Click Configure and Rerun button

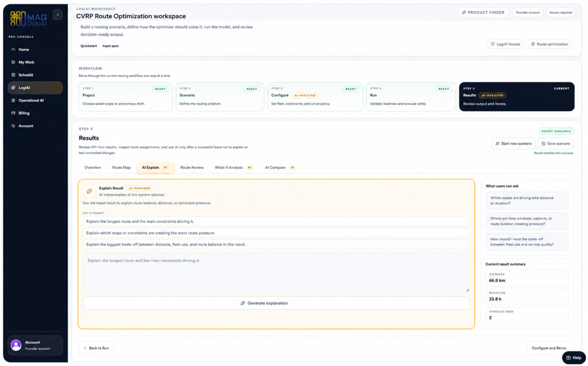coord(549,348)
